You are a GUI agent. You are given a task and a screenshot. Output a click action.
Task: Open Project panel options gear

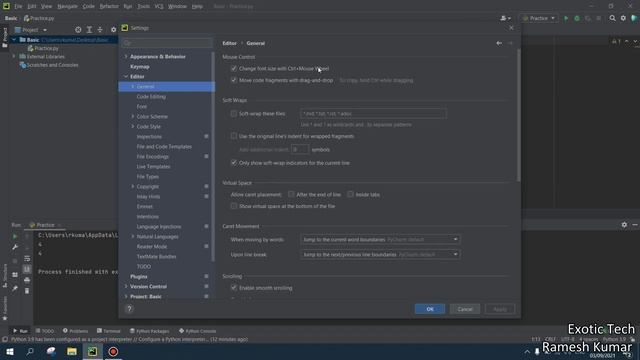[113, 30]
